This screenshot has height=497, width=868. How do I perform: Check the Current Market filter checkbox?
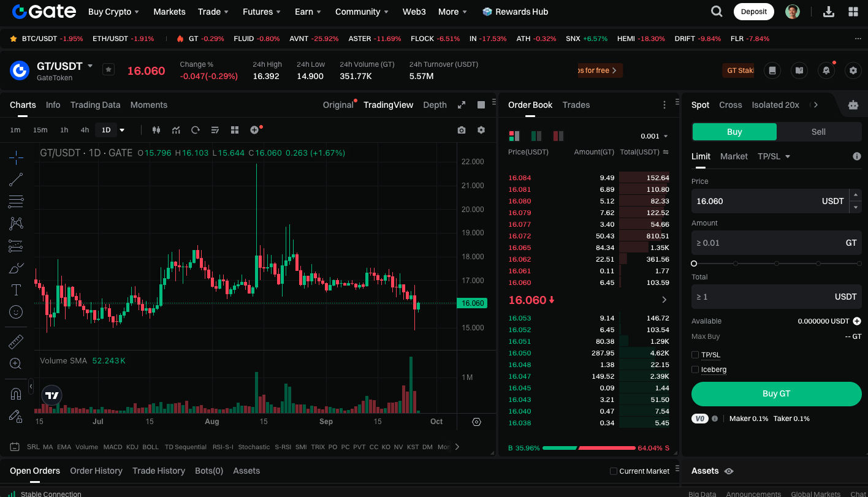click(x=614, y=471)
